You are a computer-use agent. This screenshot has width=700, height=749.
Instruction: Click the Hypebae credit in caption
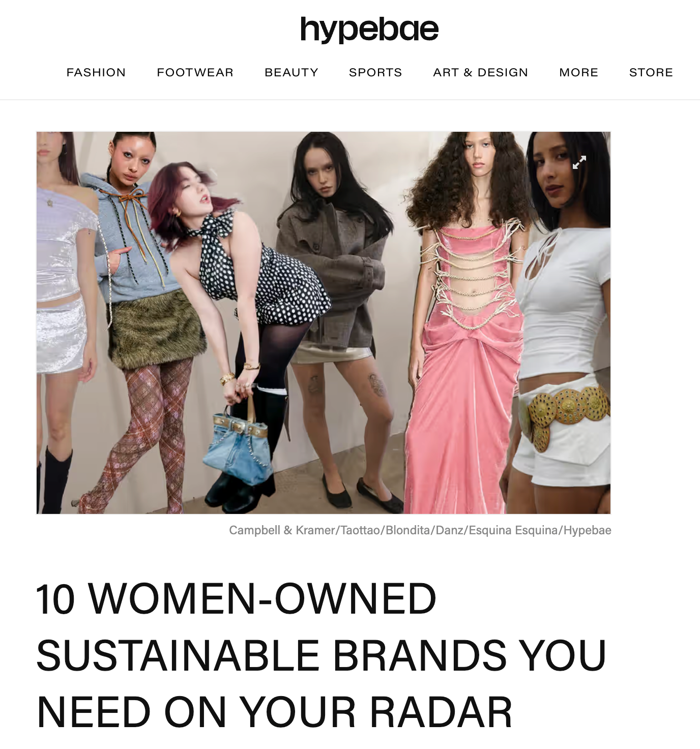pos(587,530)
